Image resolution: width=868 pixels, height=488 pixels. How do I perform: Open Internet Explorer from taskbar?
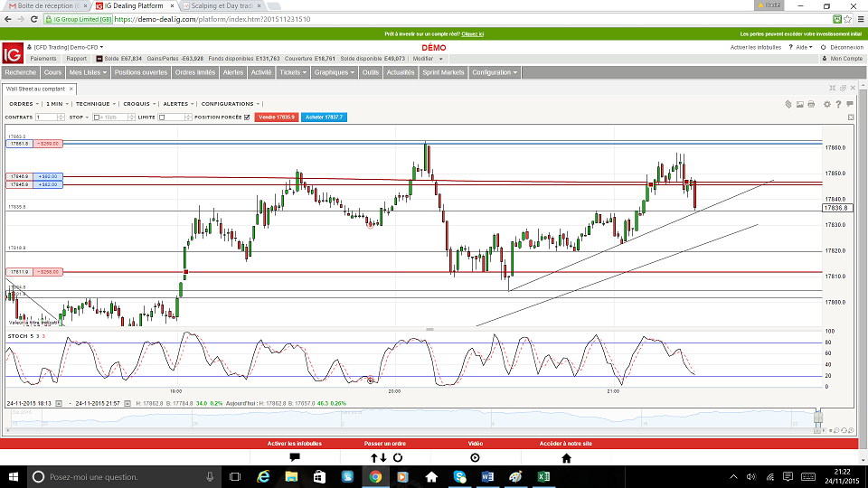(x=263, y=476)
